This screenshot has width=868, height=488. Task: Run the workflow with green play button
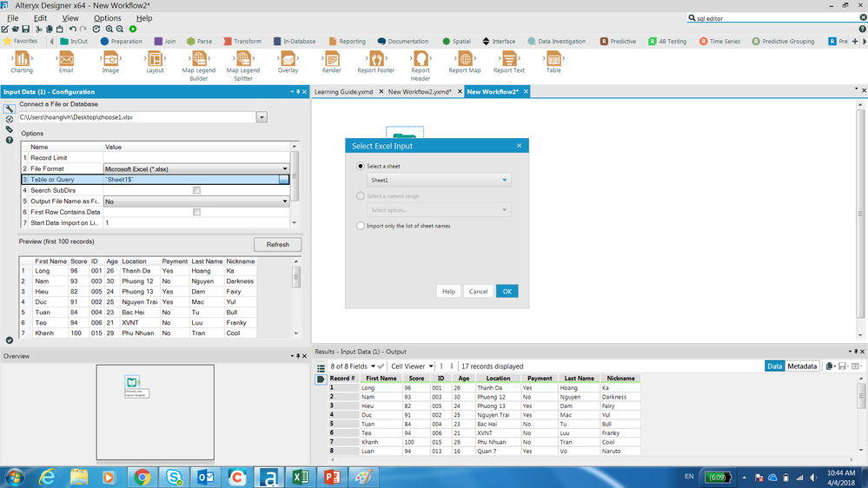[x=133, y=29]
